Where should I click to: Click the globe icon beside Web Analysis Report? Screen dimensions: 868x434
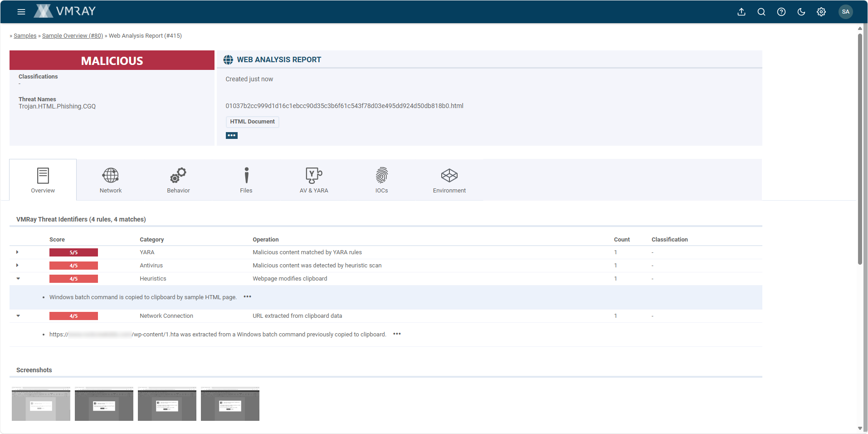[228, 60]
